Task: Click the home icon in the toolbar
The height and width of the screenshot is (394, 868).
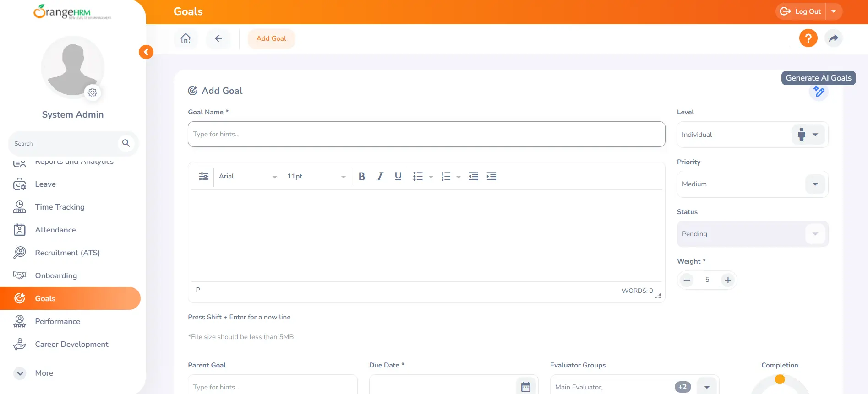Action: [186, 38]
